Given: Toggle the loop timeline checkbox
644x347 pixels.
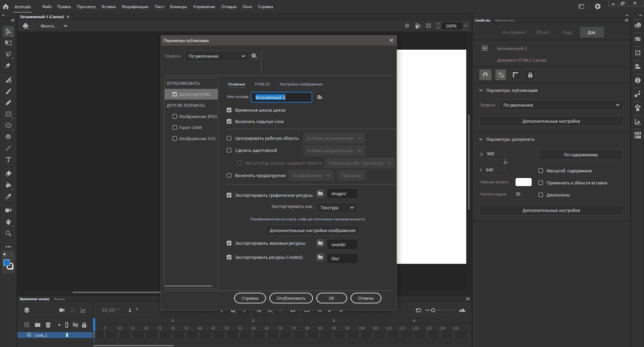Looking at the screenshot, I should click(229, 110).
